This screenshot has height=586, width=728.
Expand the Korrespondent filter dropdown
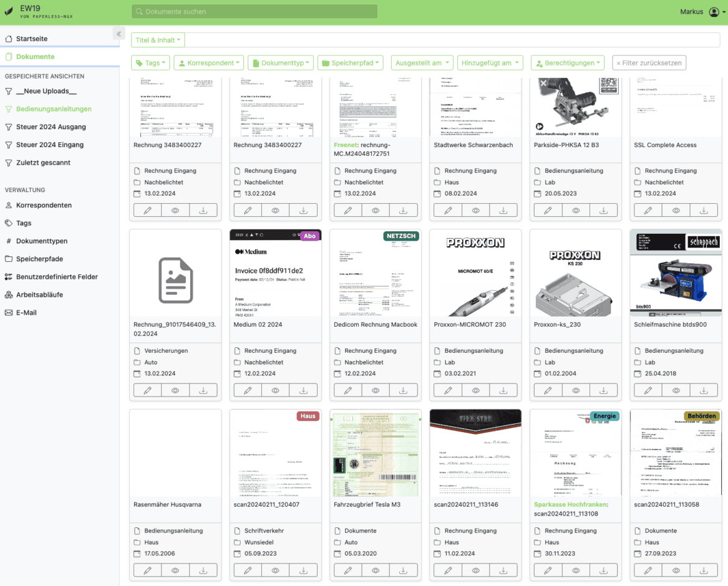[x=208, y=63]
